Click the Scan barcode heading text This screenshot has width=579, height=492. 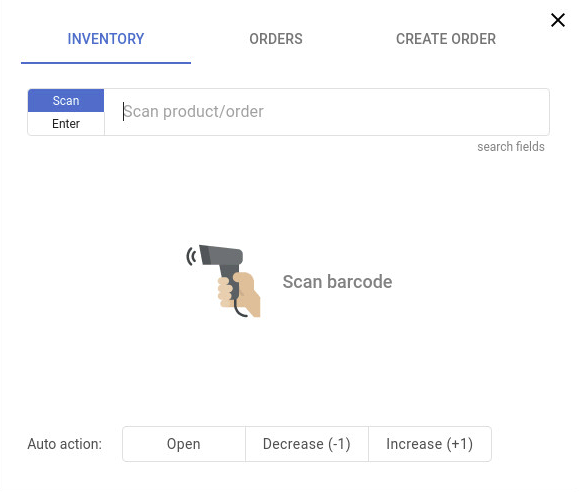(x=337, y=282)
